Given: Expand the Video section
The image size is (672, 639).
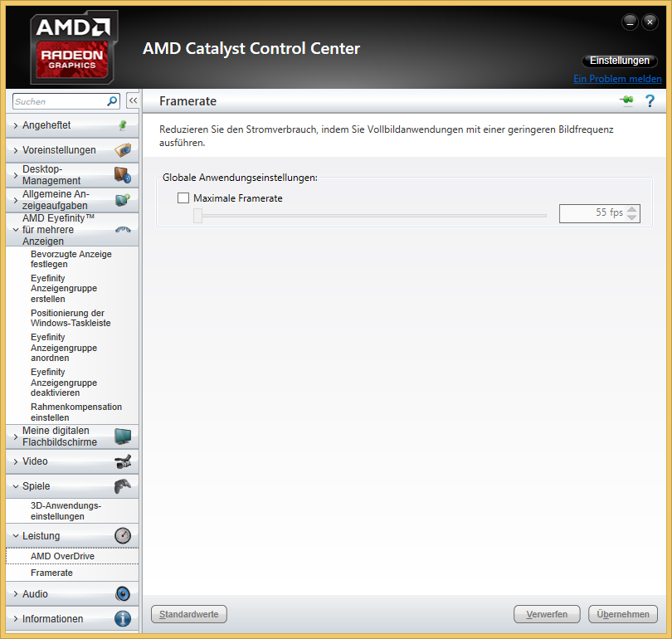Looking at the screenshot, I should point(16,461).
